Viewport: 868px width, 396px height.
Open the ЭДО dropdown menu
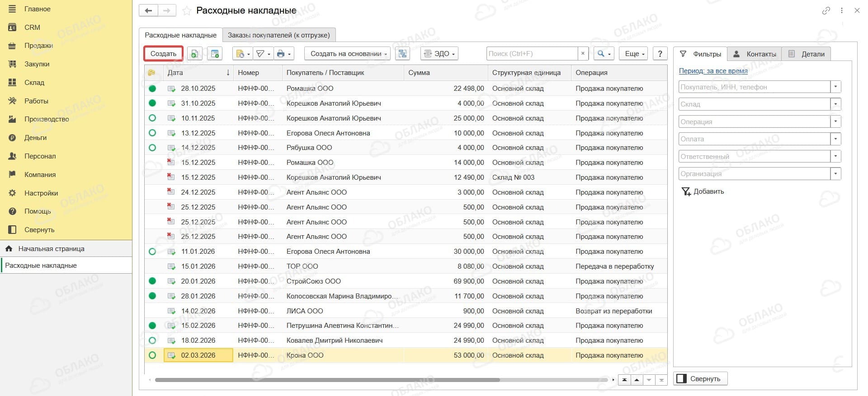(x=439, y=54)
